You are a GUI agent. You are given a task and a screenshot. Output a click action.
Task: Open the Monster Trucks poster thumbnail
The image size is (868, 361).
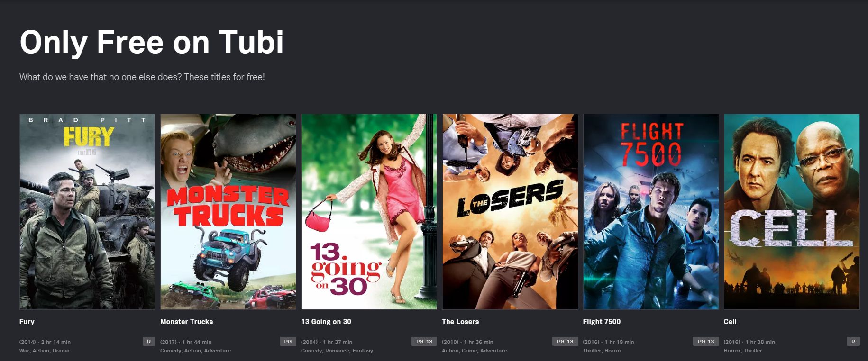coord(228,212)
